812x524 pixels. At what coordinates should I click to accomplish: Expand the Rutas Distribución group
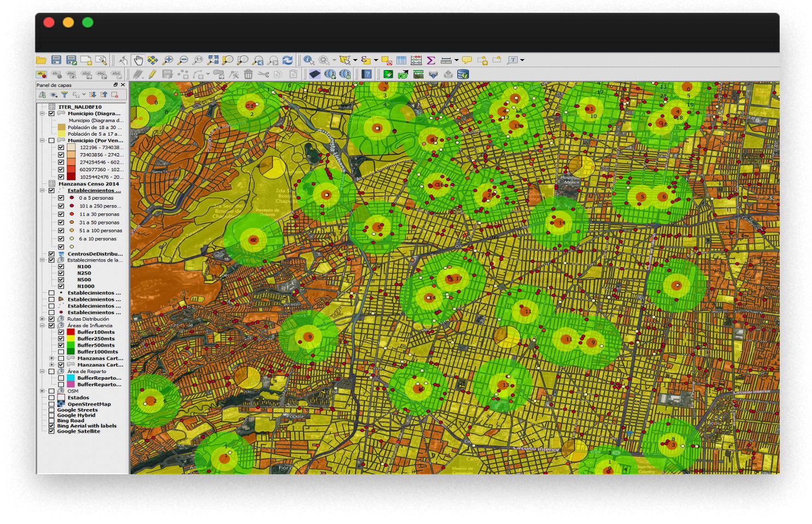click(x=42, y=319)
